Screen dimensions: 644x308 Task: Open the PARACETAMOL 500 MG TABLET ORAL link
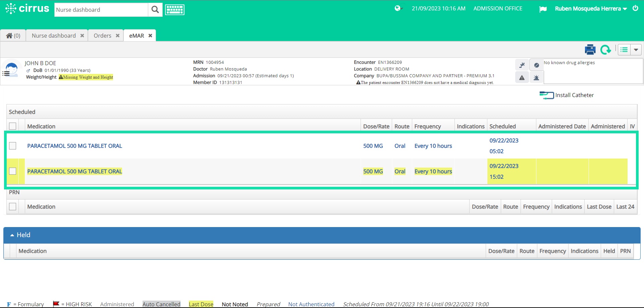point(74,146)
